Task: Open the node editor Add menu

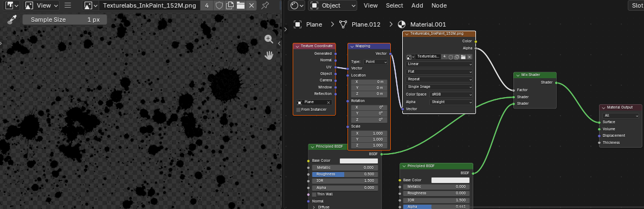Action: pos(417,5)
